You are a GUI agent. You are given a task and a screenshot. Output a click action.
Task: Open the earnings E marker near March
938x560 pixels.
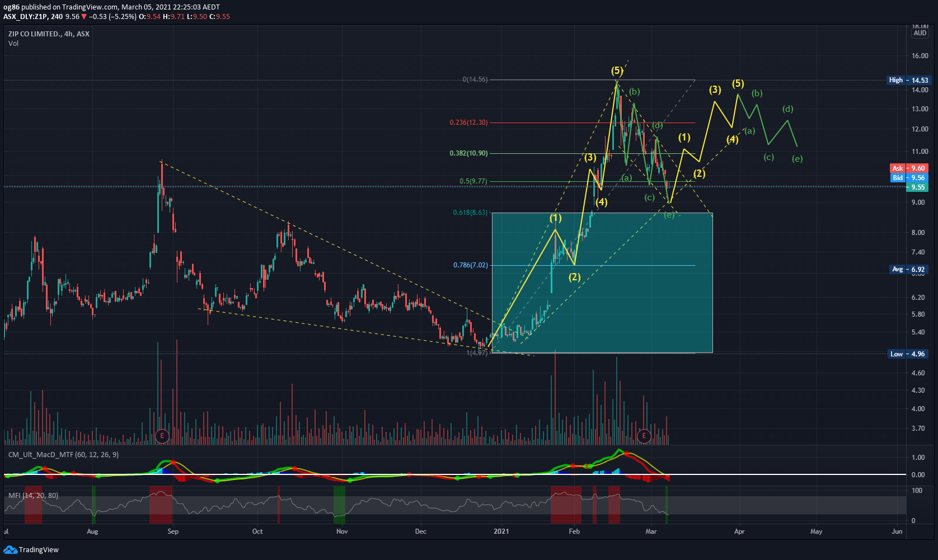pyautogui.click(x=644, y=436)
